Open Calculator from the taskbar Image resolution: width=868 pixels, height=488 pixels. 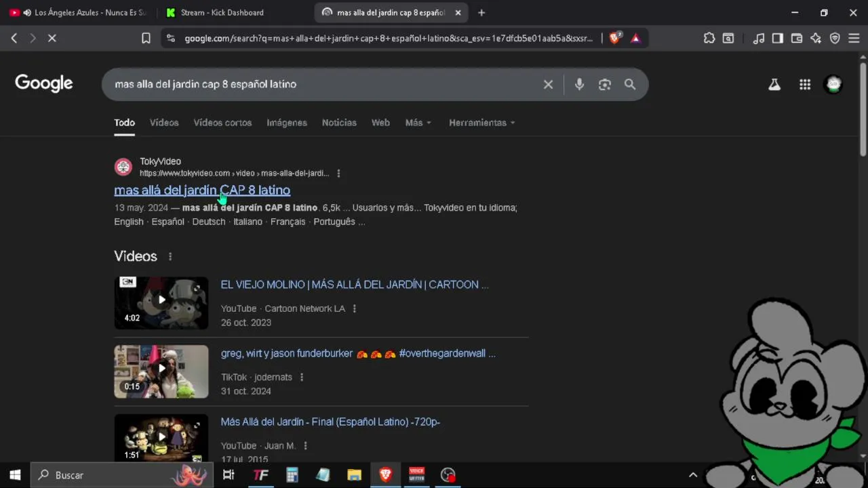click(292, 475)
